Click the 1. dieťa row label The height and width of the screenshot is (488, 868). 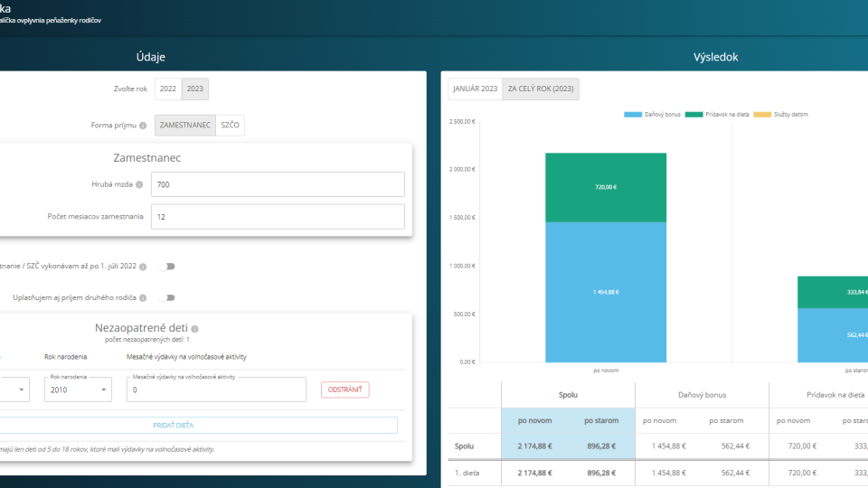tap(467, 473)
